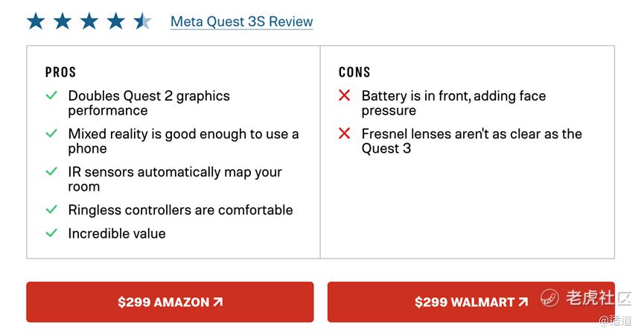Click the fourth rating star
Image resolution: width=644 pixels, height=336 pixels.
pyautogui.click(x=115, y=21)
